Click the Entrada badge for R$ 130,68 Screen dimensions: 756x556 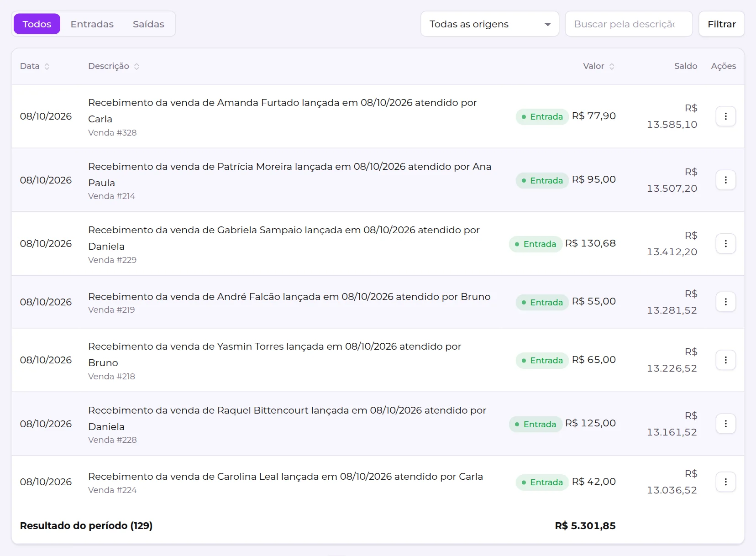pyautogui.click(x=535, y=244)
